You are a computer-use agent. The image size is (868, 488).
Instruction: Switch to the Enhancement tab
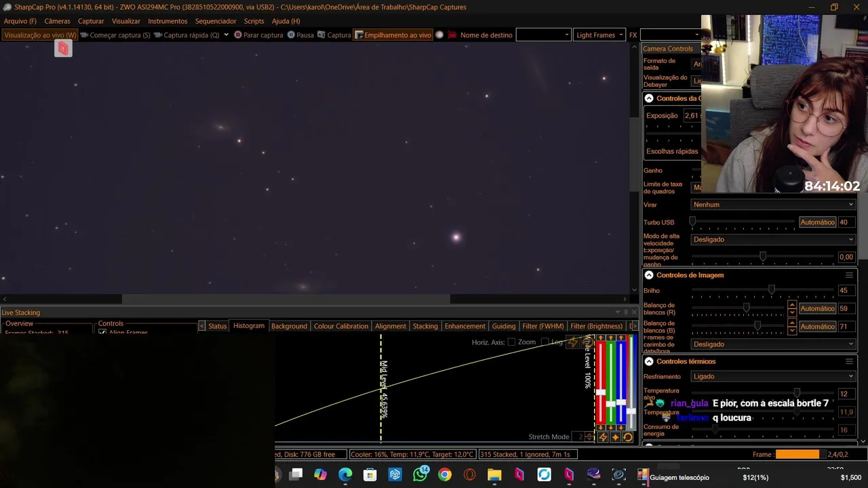point(465,326)
